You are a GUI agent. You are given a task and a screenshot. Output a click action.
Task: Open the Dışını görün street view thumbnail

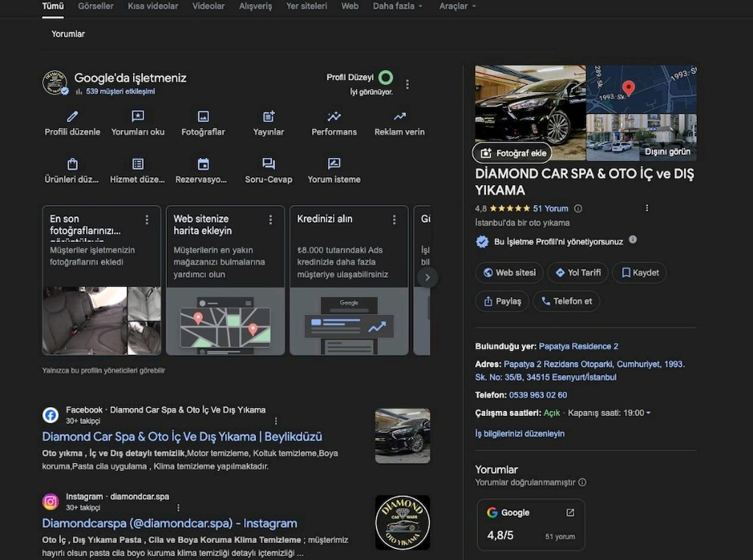tap(641, 137)
